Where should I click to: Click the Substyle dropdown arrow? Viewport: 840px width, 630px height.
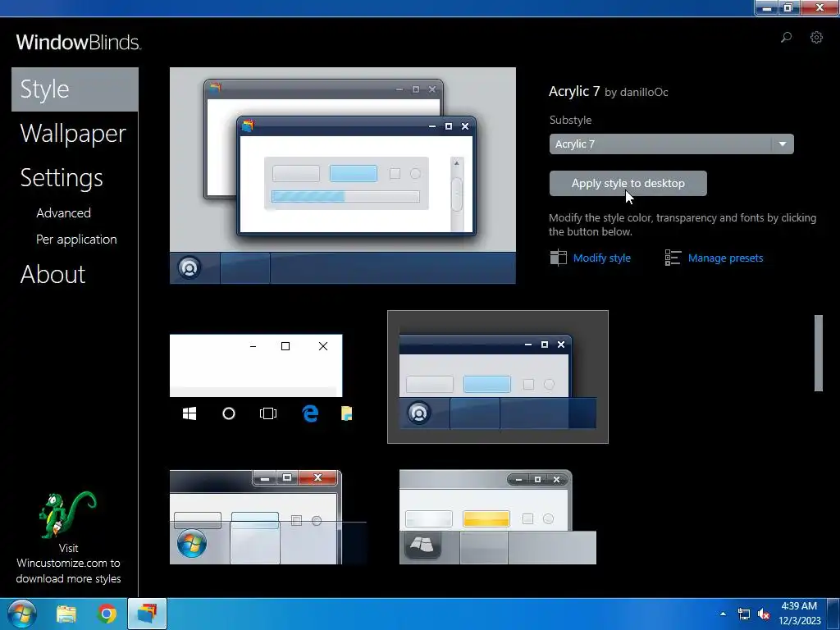[782, 144]
